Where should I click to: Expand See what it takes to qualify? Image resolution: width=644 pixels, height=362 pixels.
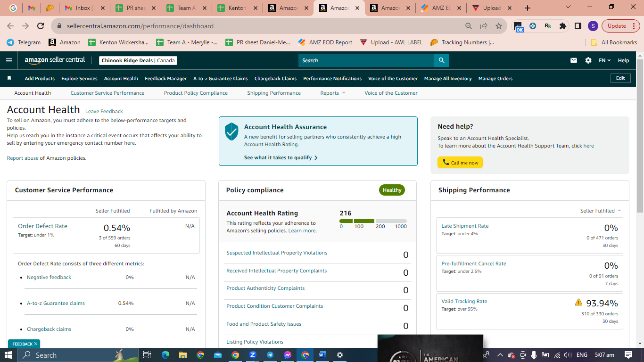[x=281, y=157]
